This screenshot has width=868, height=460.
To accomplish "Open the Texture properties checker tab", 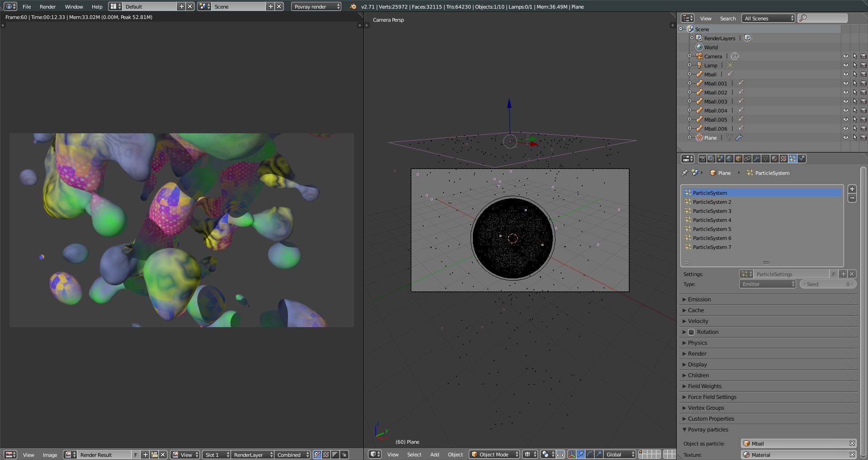I will coord(783,159).
